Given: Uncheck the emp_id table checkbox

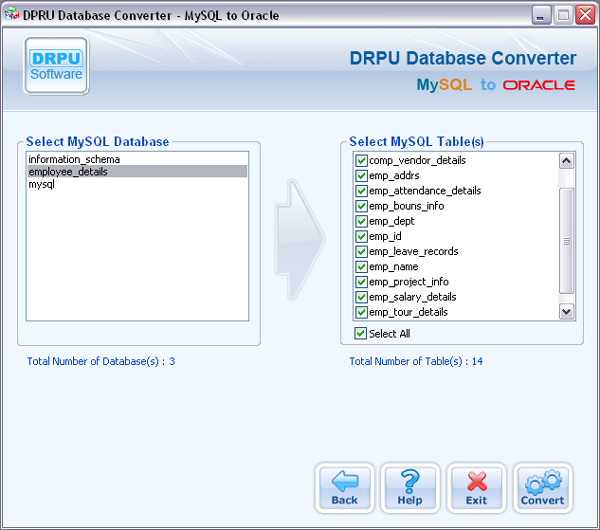Looking at the screenshot, I should click(361, 236).
